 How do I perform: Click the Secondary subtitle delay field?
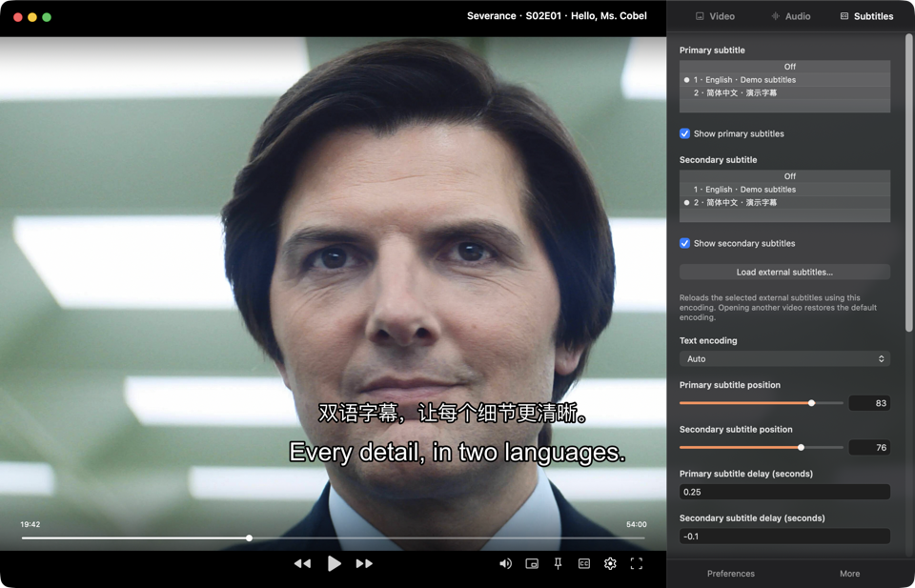(x=784, y=537)
